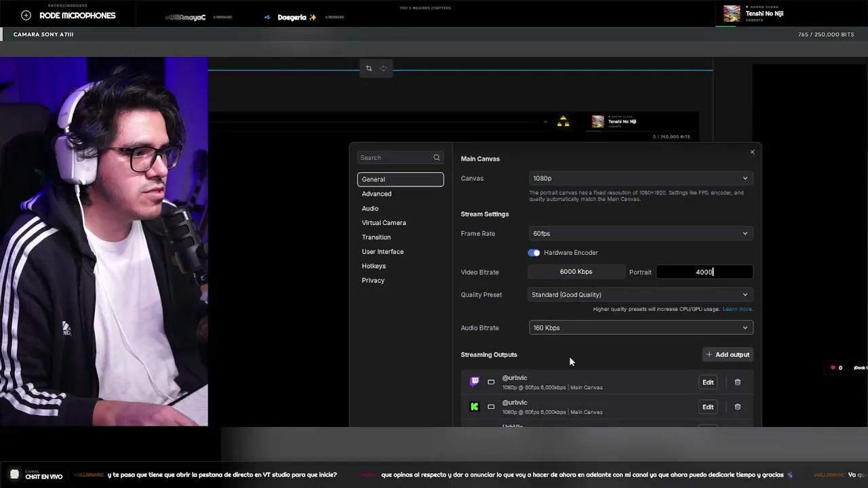Follow the Learn more link
Viewport: 868px width, 488px height.
[737, 309]
